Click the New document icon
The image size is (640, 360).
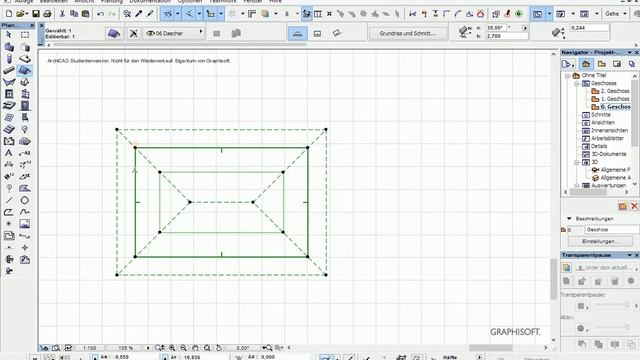[9, 14]
